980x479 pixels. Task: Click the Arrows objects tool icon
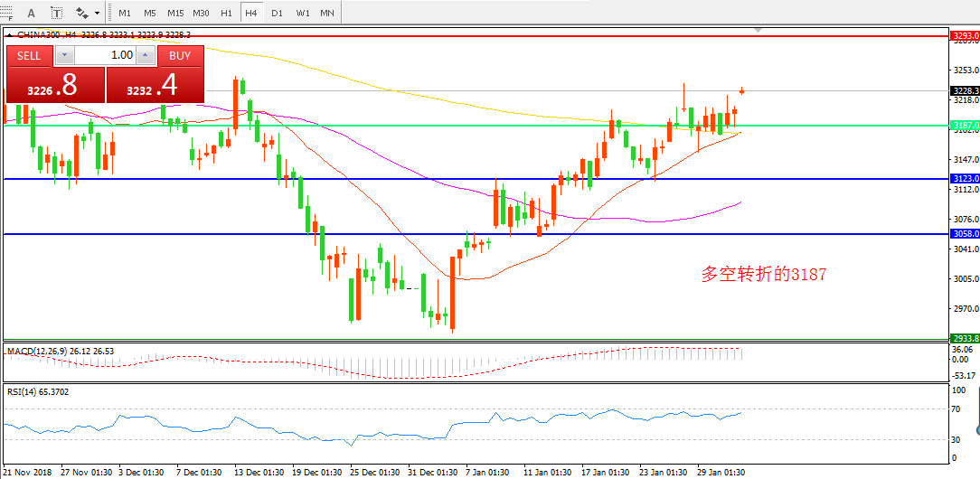coord(82,13)
